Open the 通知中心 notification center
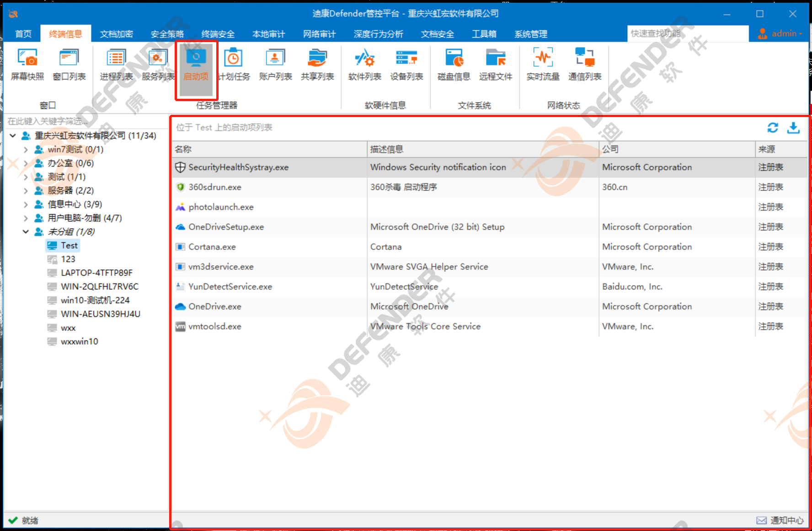This screenshot has height=531, width=812. click(x=780, y=520)
